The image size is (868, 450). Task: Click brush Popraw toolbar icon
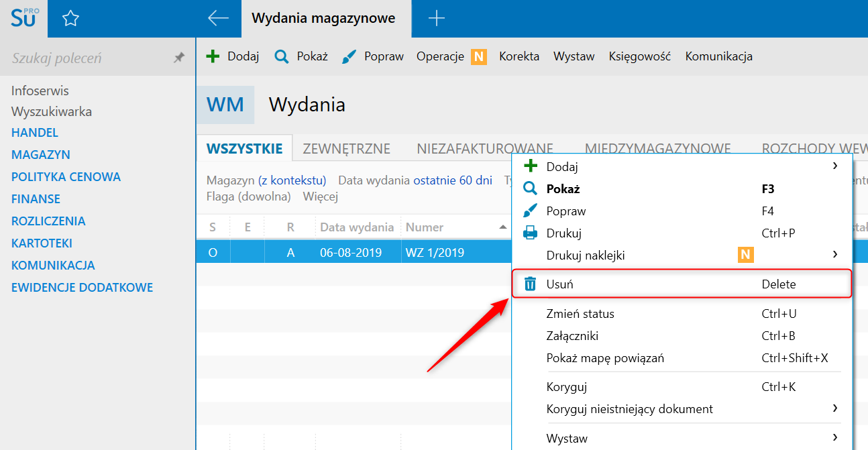coord(349,56)
